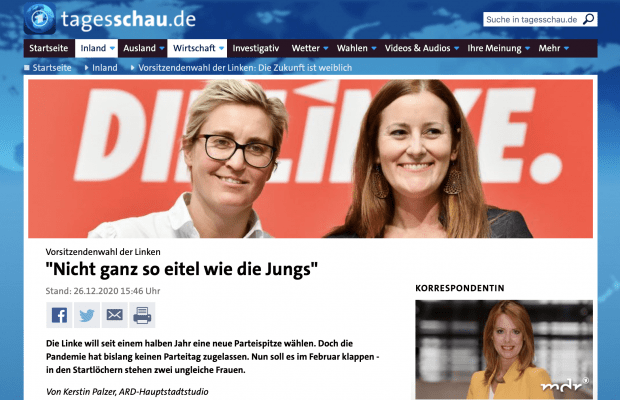
Task: Click the Die Linke article header image
Action: pyautogui.click(x=310, y=158)
